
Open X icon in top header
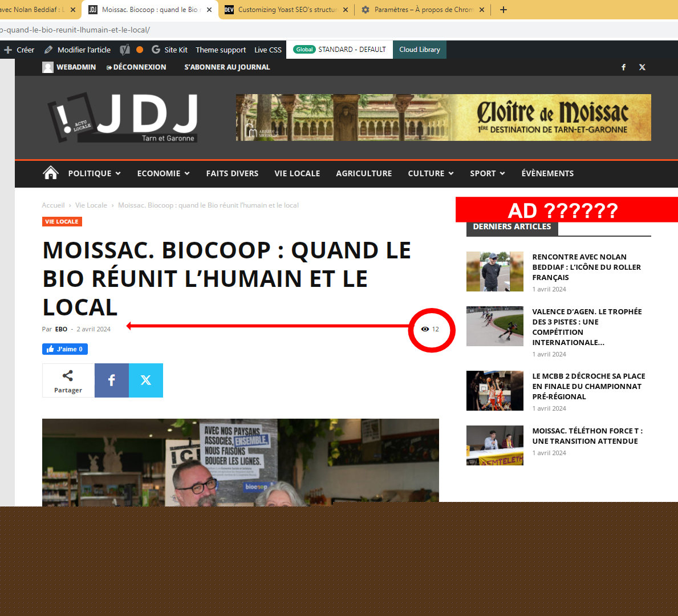pyautogui.click(x=642, y=67)
